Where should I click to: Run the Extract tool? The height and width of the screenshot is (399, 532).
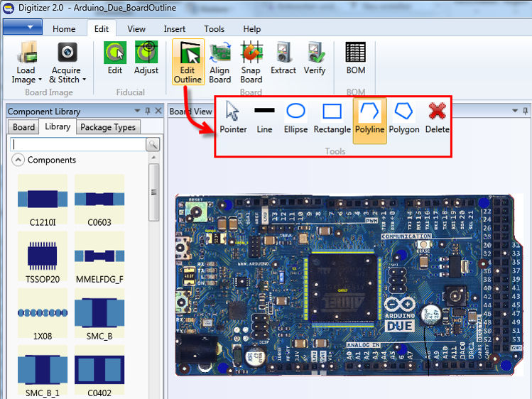(x=283, y=58)
